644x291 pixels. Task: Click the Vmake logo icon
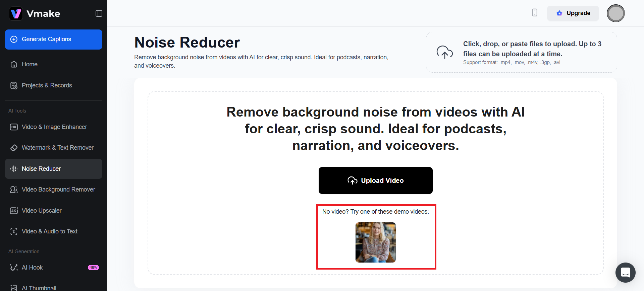coord(16,14)
